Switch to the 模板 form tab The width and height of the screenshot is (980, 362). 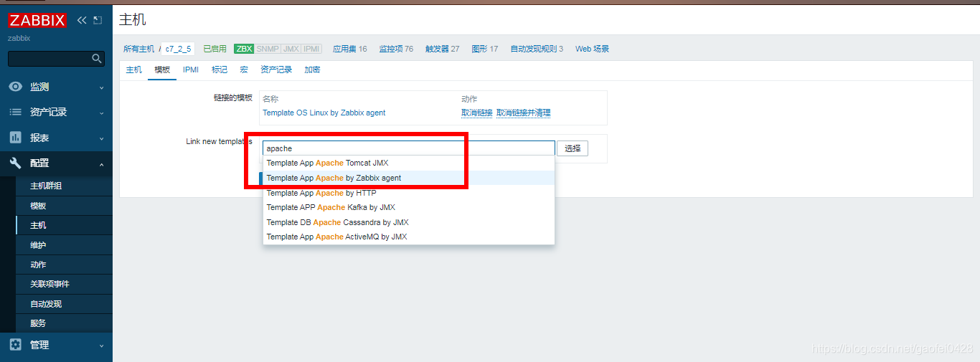click(x=162, y=70)
